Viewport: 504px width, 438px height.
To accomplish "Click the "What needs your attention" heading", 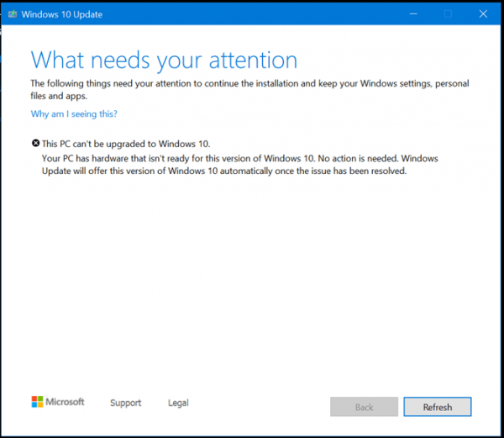I will pyautogui.click(x=164, y=61).
